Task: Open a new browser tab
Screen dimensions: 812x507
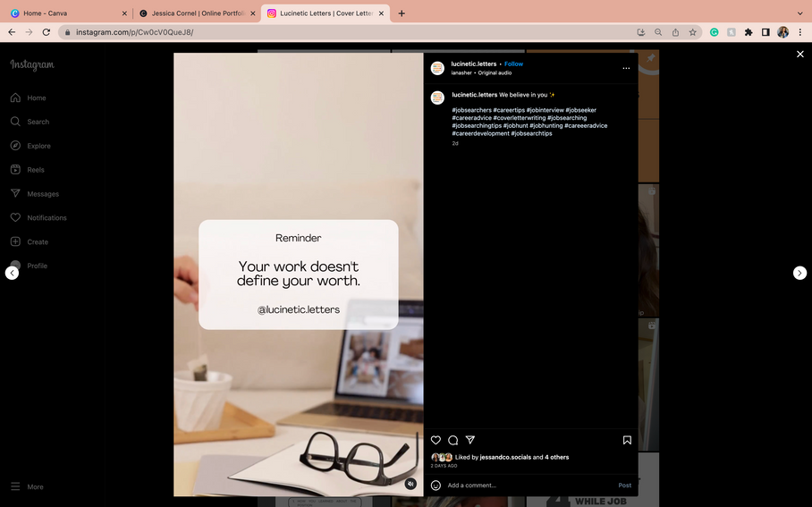Action: tap(402, 13)
